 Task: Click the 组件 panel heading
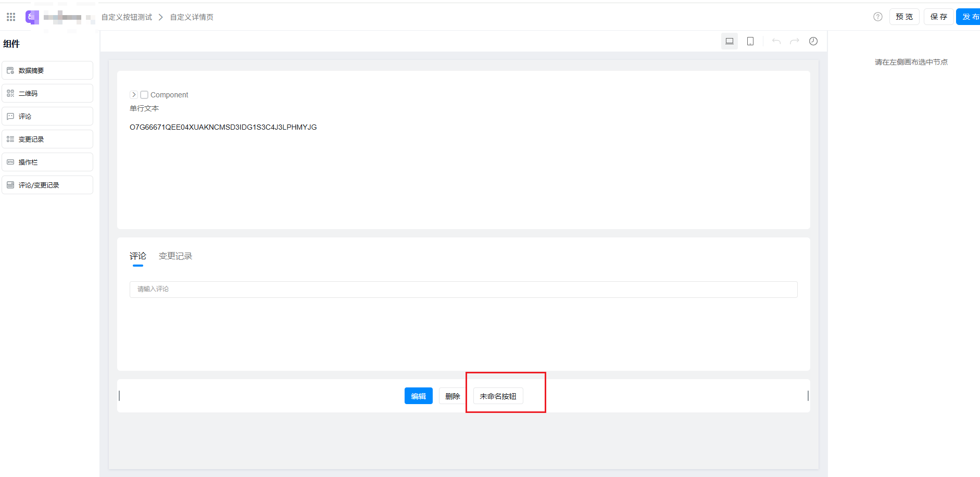[11, 44]
